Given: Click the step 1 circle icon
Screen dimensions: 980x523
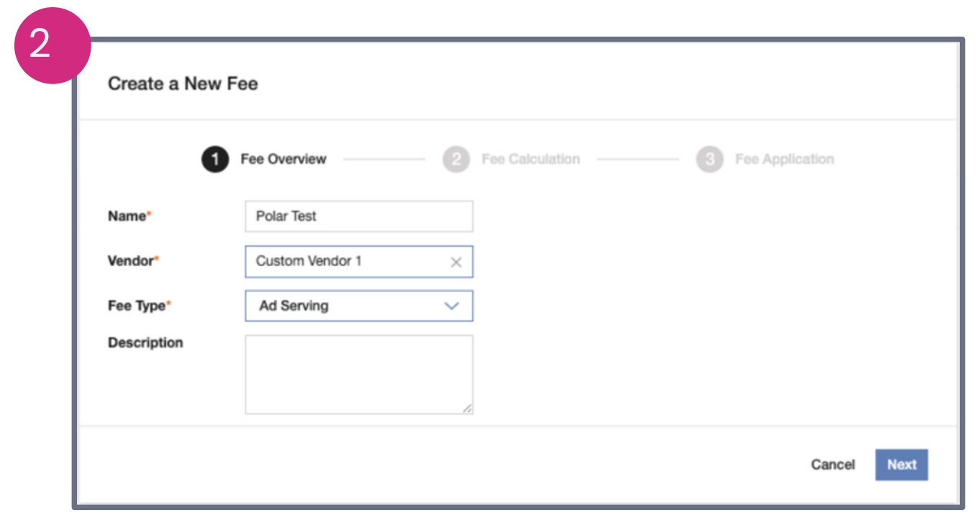Looking at the screenshot, I should coord(214,160).
